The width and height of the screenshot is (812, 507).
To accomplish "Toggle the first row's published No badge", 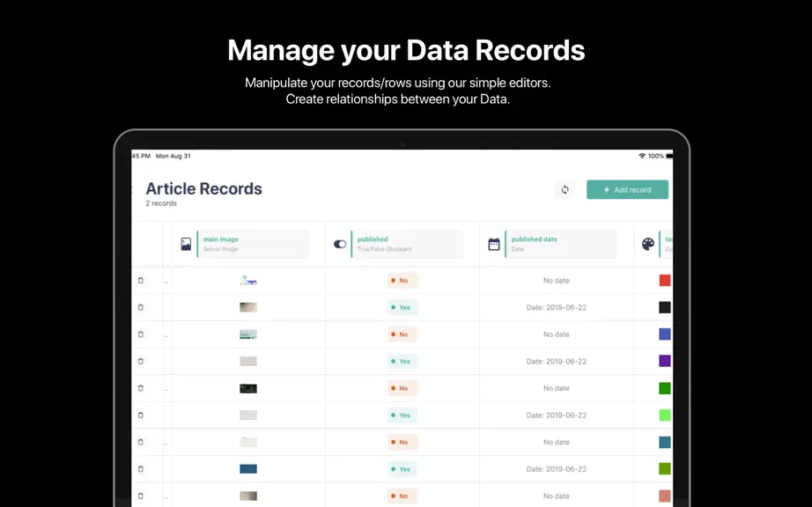I will coord(402,281).
